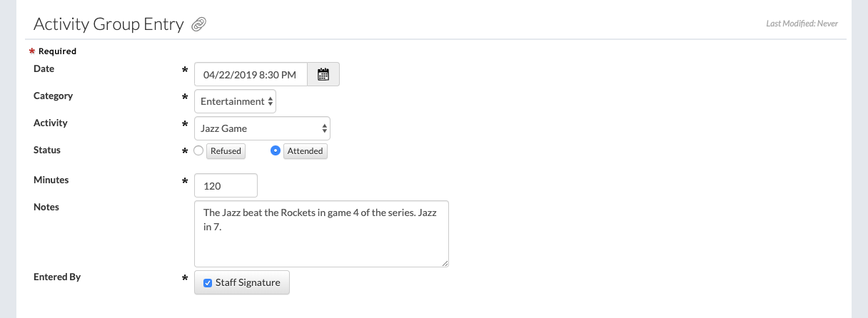Screen dimensions: 868x318
Task: Uncheck the Staff Signature checkbox
Action: [x=208, y=283]
